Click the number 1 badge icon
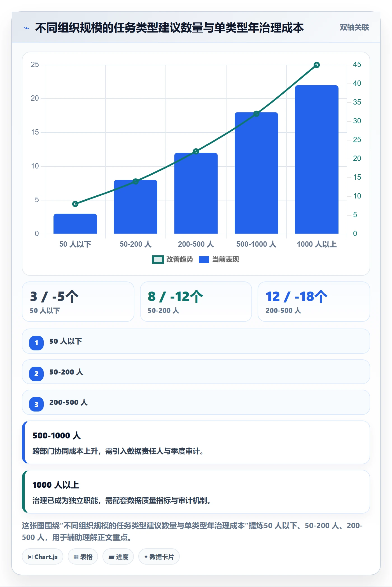Viewport: 392px width, 587px height. pos(36,343)
